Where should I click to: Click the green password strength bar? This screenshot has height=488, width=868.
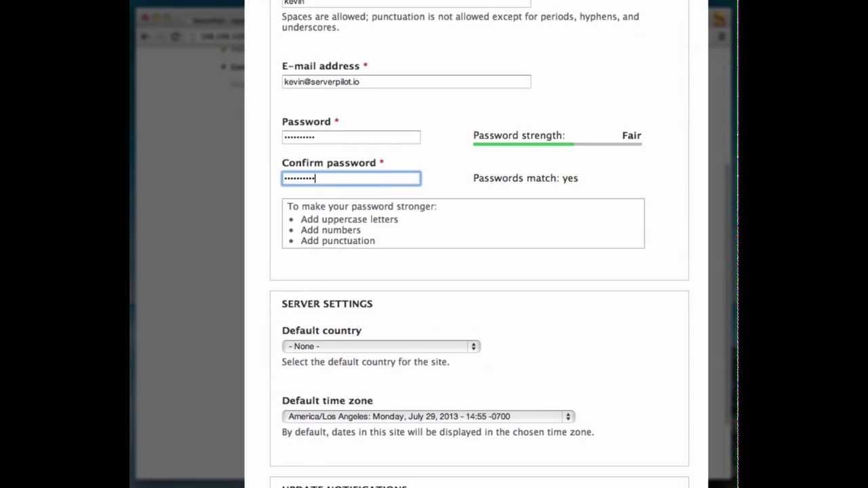point(524,144)
